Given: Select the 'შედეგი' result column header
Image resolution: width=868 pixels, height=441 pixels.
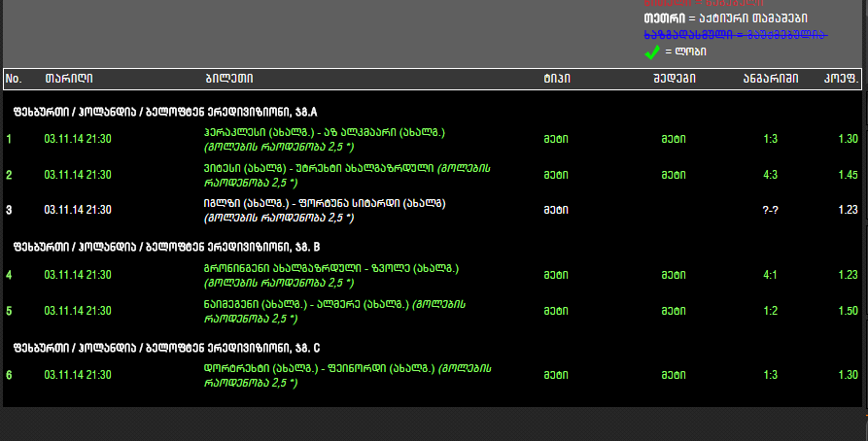Looking at the screenshot, I should click(675, 79).
